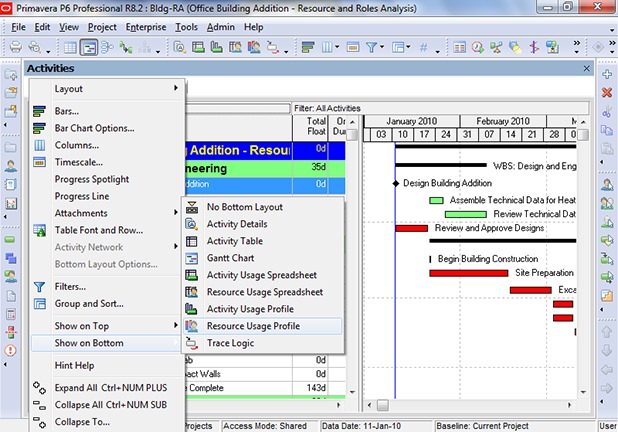618x432 pixels.
Task: Click the Timescale toolbar icon
Action: 353,48
